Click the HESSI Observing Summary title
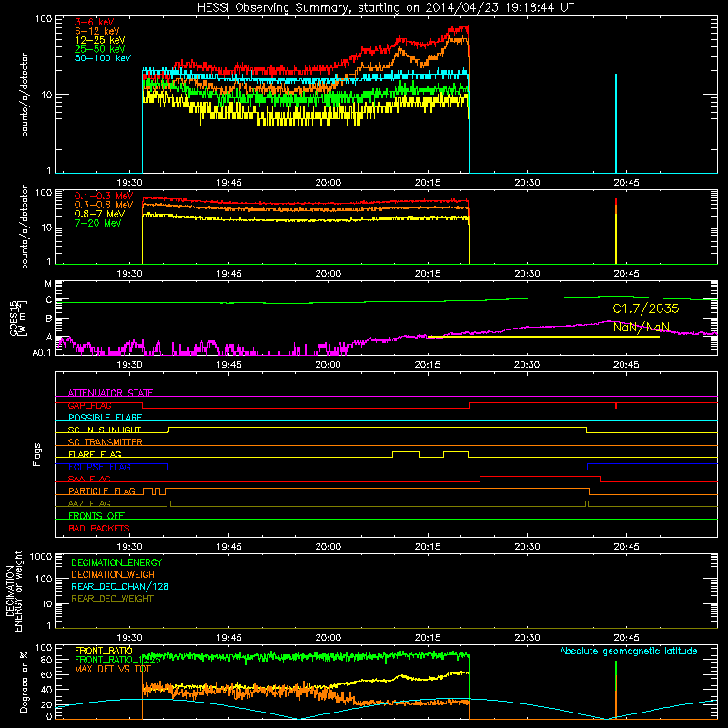 [x=386, y=8]
